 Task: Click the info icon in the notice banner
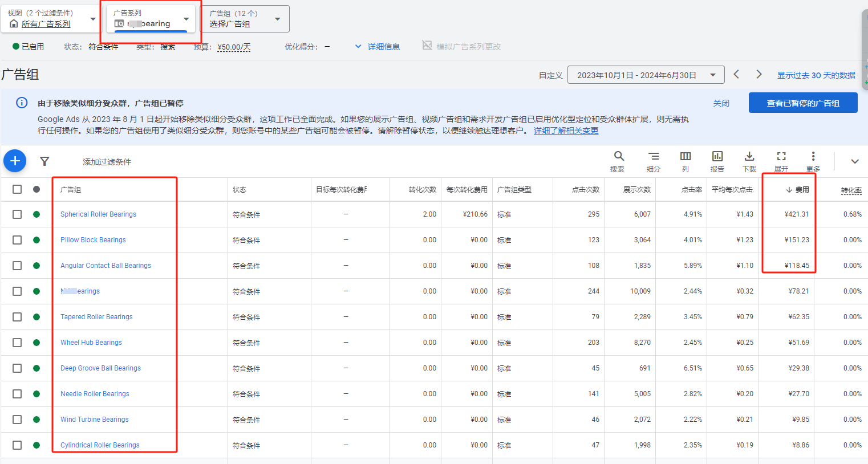pyautogui.click(x=22, y=103)
